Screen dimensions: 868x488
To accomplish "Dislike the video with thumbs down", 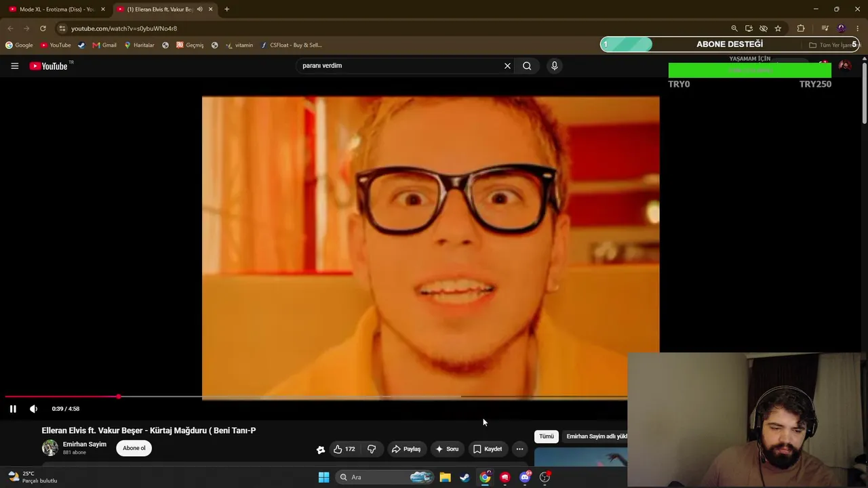I will click(x=372, y=449).
